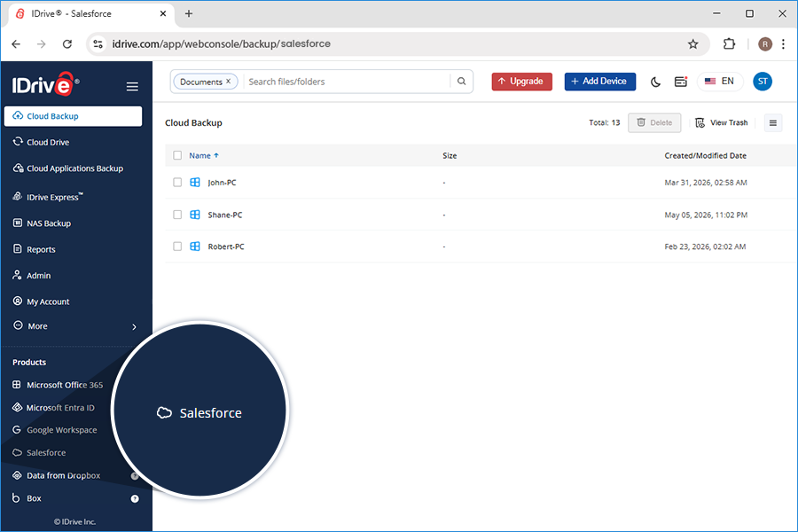
Task: Select Data from Dropbox product
Action: tap(57, 475)
